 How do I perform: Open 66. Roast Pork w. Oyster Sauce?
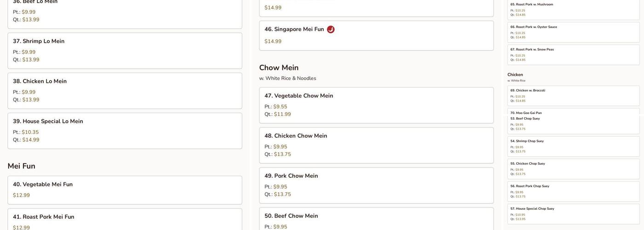click(x=534, y=27)
